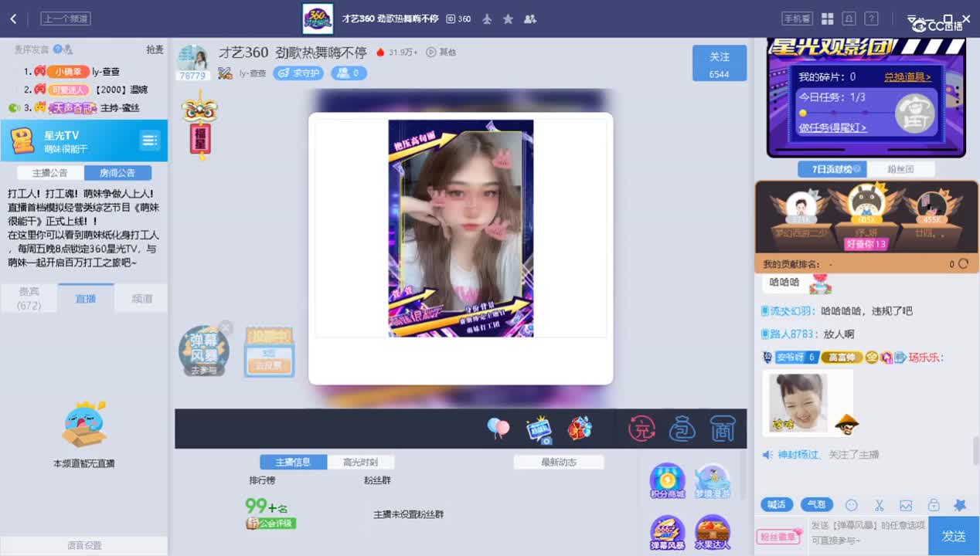980x556 pixels.
Task: Open the mic queue help icon
Action: coord(57,49)
